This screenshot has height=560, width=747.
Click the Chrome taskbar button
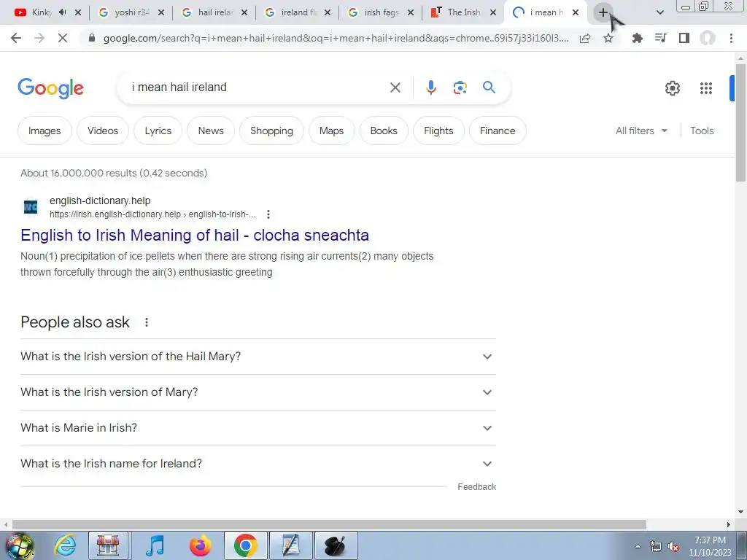pos(245,545)
